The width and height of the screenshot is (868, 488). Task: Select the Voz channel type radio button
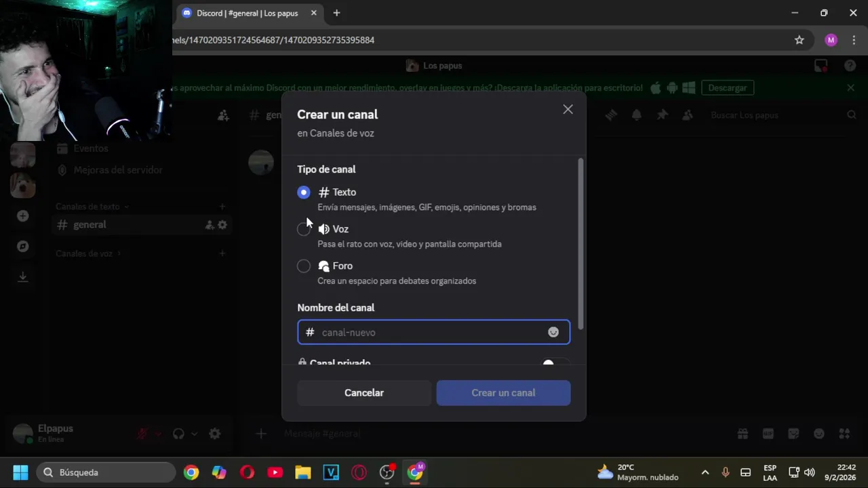304,229
